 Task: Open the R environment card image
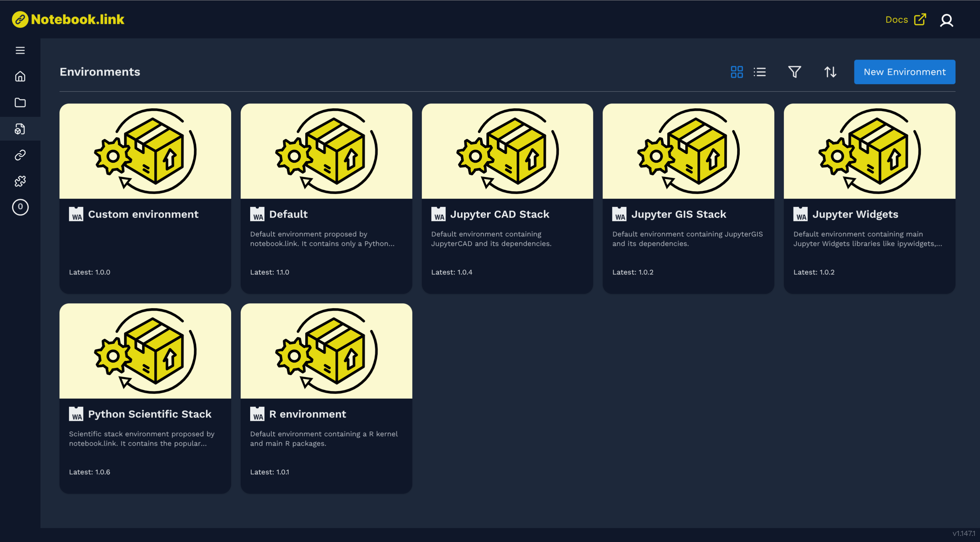tap(326, 351)
